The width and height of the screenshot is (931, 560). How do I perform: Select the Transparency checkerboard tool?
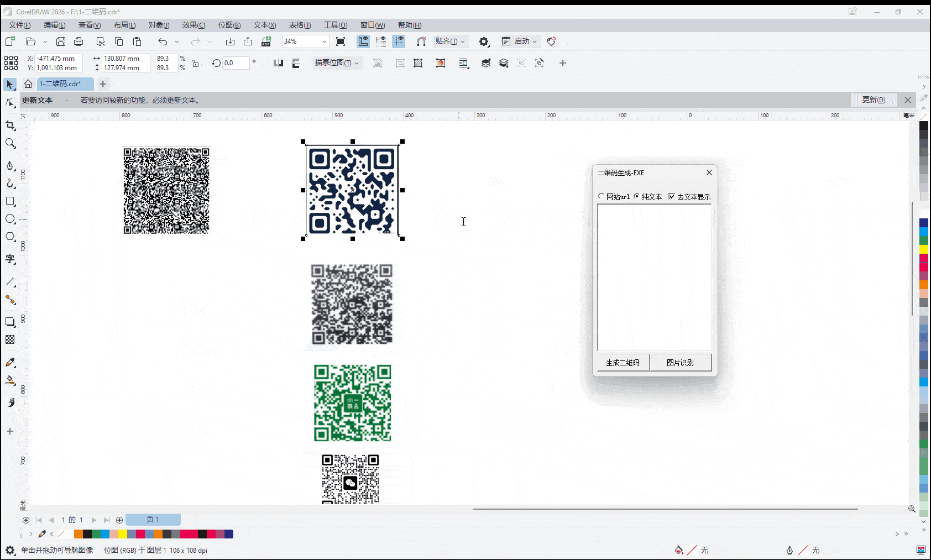coord(10,339)
